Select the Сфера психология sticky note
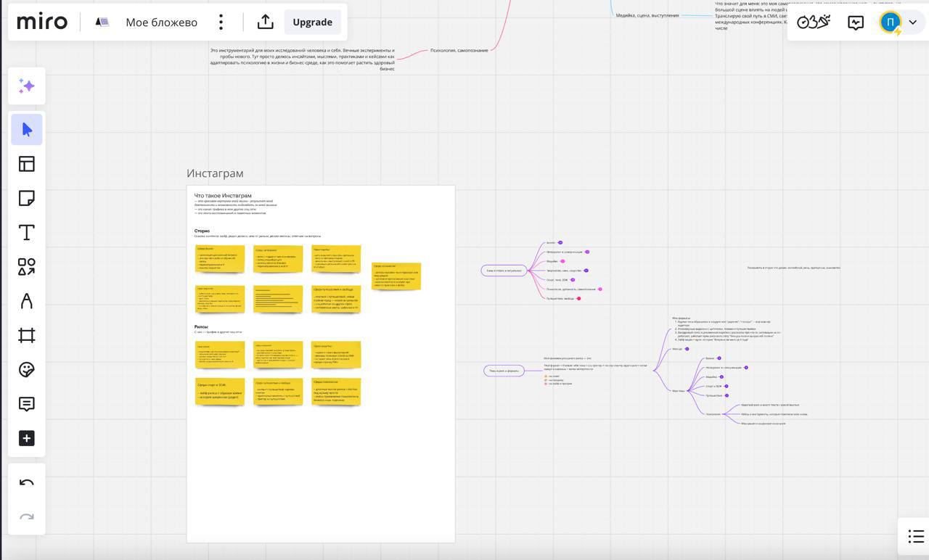The height and width of the screenshot is (560, 929). tap(336, 392)
